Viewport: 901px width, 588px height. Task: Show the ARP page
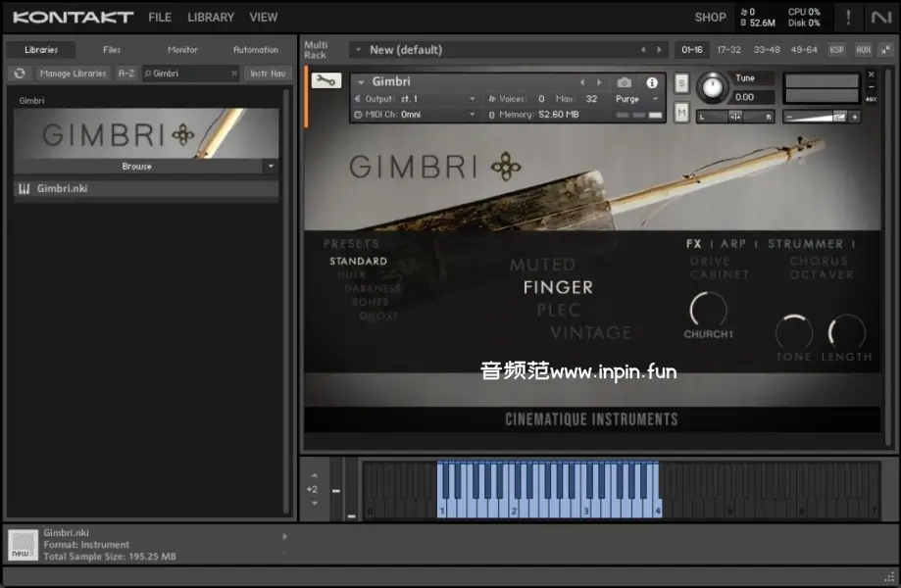pos(732,244)
